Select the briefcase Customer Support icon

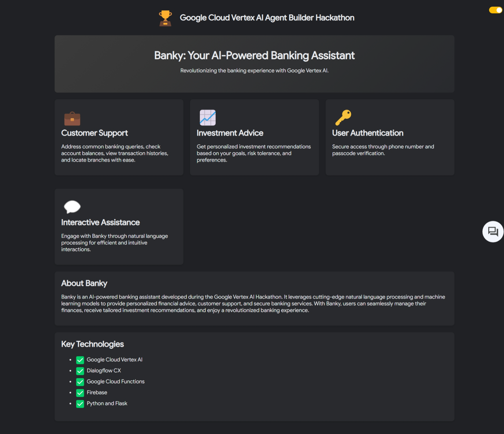72,118
